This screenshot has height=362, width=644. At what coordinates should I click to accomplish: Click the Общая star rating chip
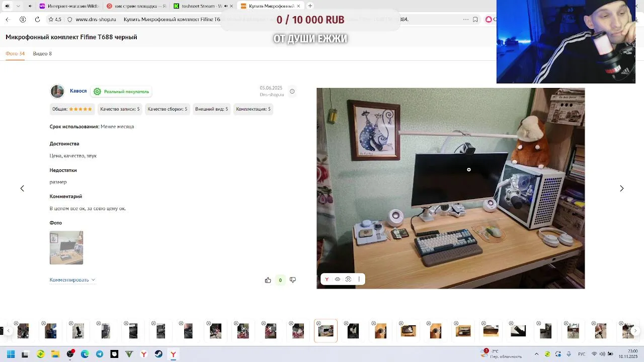click(x=72, y=109)
